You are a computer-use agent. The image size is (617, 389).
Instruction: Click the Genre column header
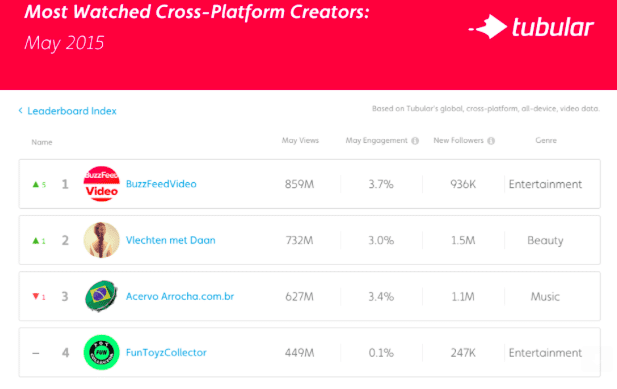546,140
